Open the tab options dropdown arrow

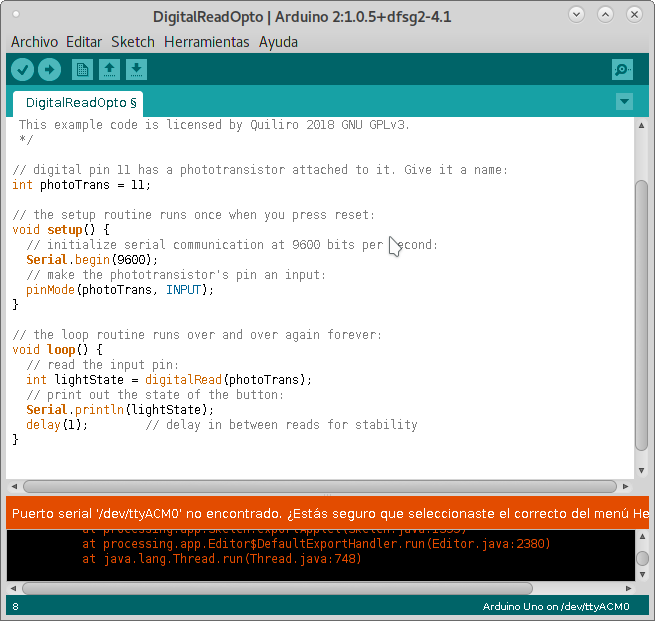pyautogui.click(x=625, y=101)
